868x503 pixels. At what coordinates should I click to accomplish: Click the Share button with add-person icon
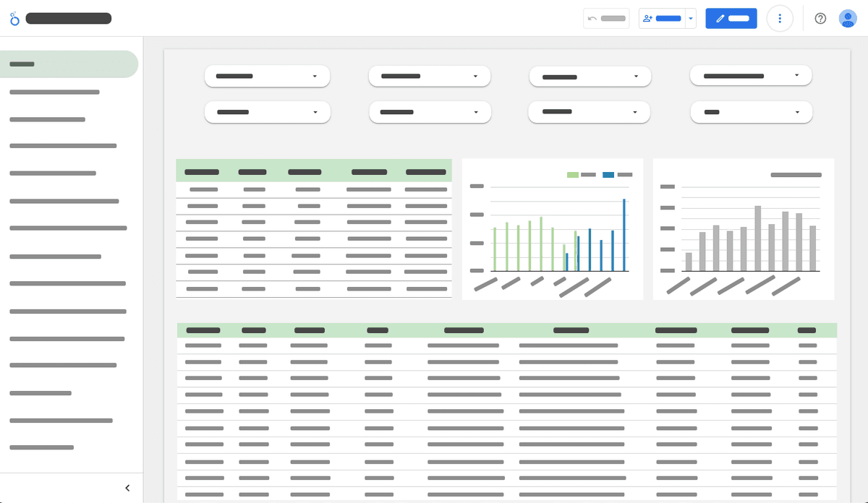(x=661, y=19)
